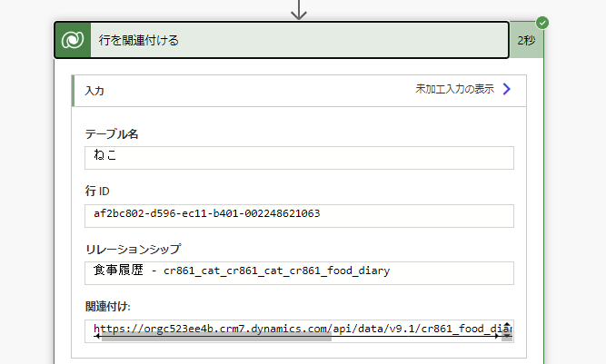606x364 pixels.
Task: Select the リレーションシップ value field
Action: (299, 272)
